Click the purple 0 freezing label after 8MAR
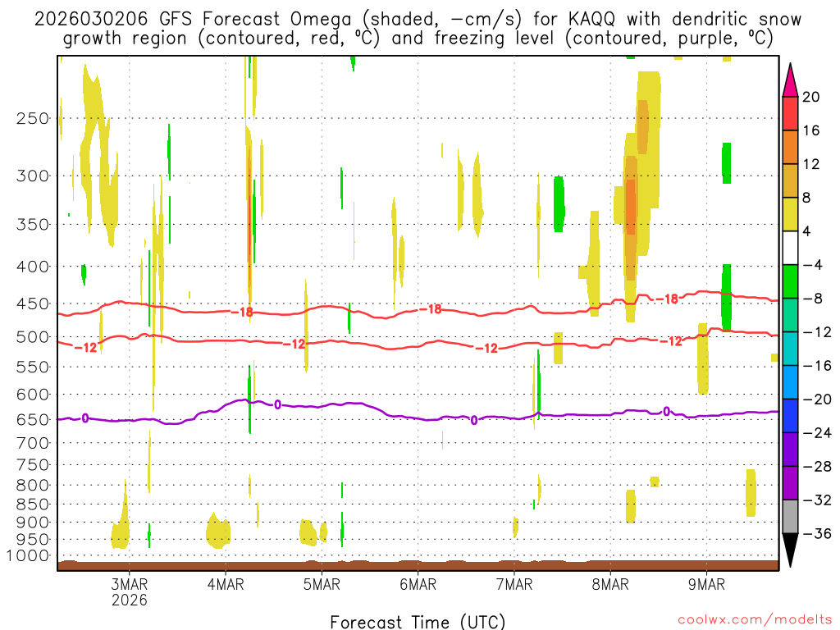The height and width of the screenshot is (630, 840). tap(666, 412)
